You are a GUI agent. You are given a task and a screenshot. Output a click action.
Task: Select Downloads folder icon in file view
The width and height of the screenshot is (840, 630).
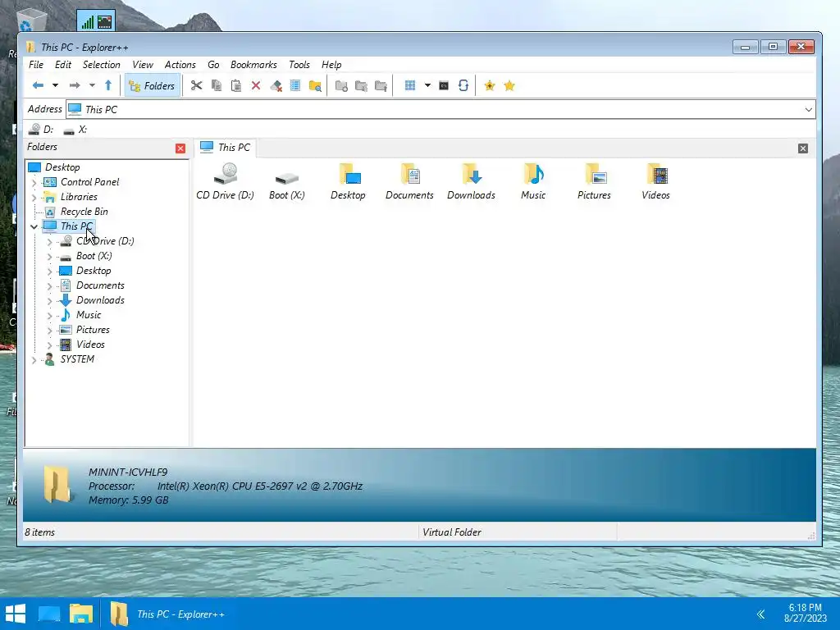click(472, 182)
